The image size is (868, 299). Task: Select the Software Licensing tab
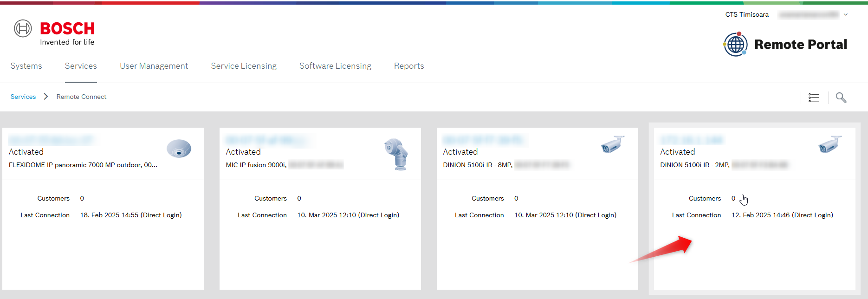(335, 66)
